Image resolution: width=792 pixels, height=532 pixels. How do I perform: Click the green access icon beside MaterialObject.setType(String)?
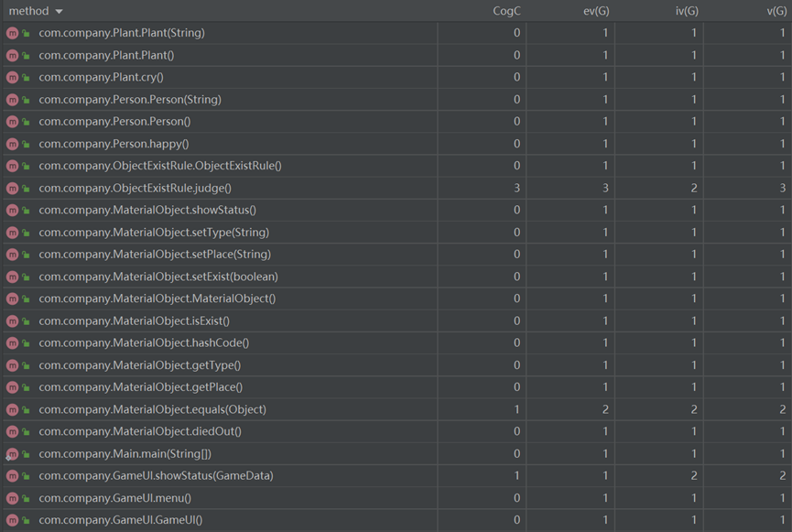pyautogui.click(x=26, y=233)
